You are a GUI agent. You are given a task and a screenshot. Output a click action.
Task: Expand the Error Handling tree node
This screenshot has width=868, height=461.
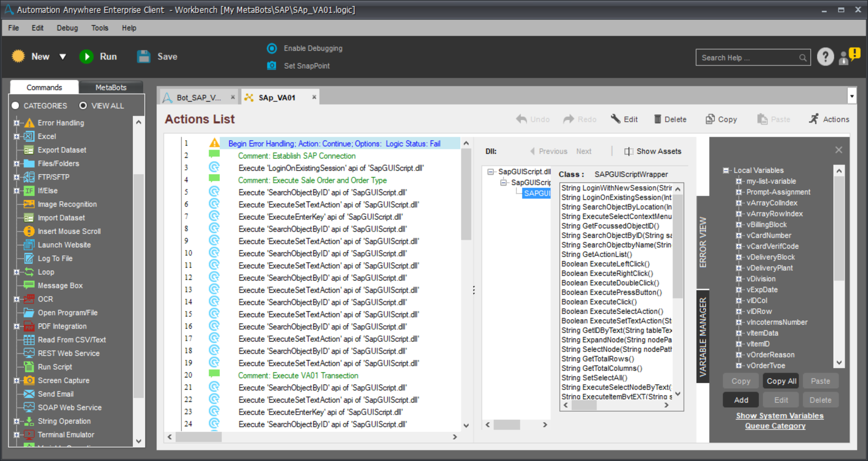click(17, 123)
